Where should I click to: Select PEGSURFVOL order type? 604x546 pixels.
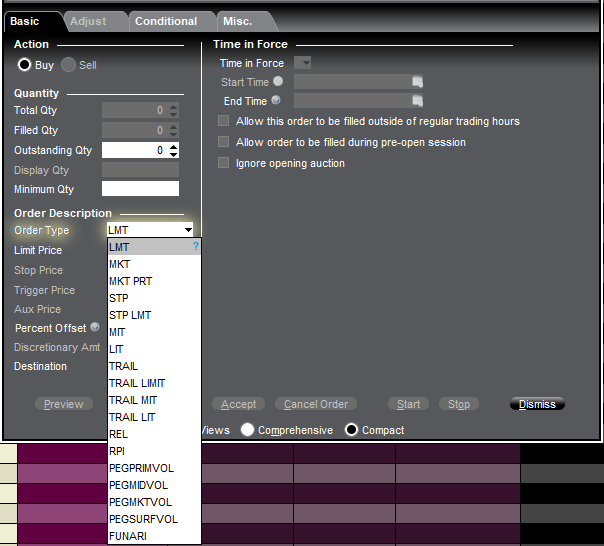[154, 519]
